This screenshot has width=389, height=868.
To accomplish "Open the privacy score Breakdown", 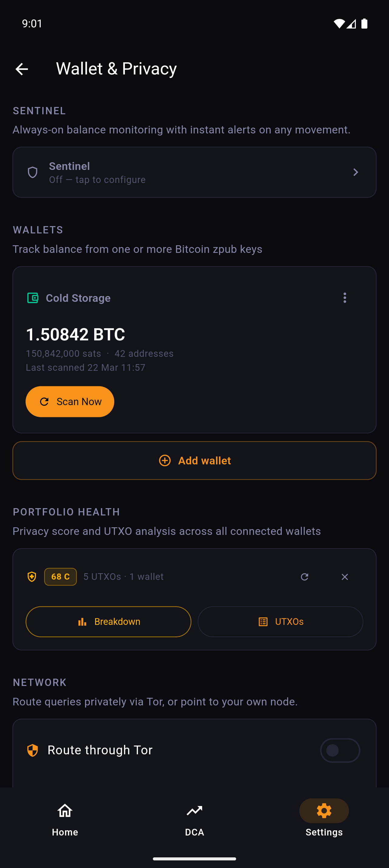I will coord(108,622).
